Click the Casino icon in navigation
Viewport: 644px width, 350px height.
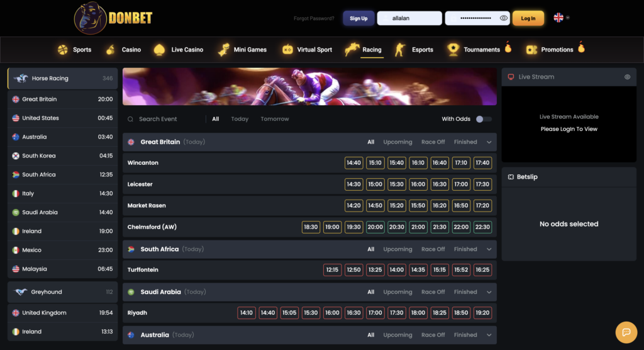pos(111,50)
